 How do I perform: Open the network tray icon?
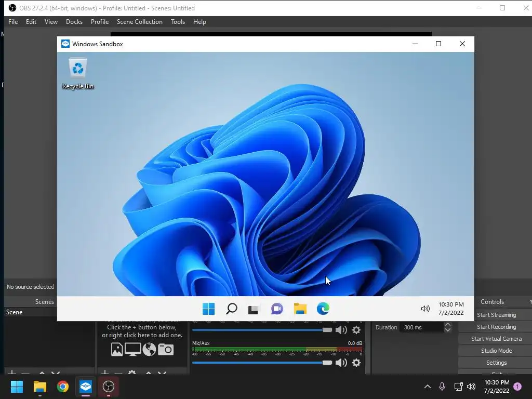(x=458, y=387)
